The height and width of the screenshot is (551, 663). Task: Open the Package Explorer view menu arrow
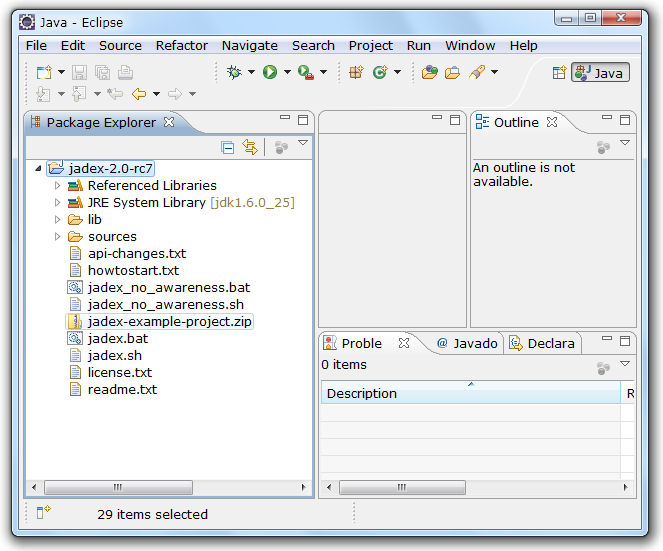point(303,144)
